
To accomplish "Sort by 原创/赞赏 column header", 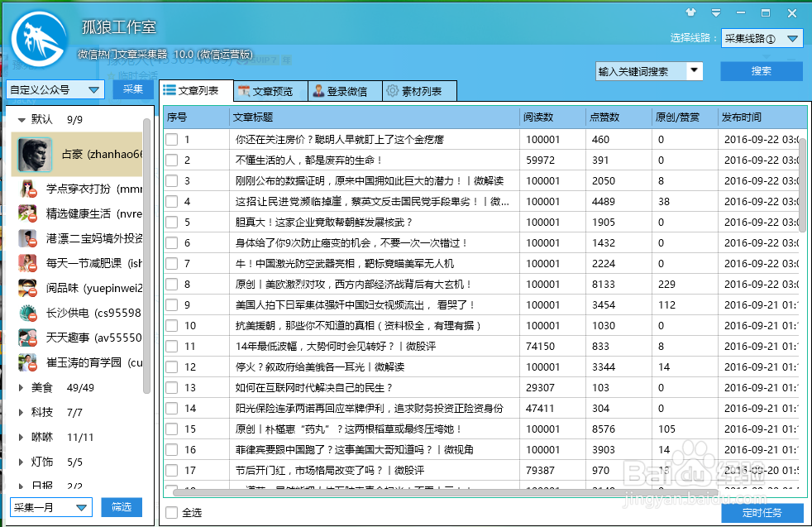I will pyautogui.click(x=685, y=117).
